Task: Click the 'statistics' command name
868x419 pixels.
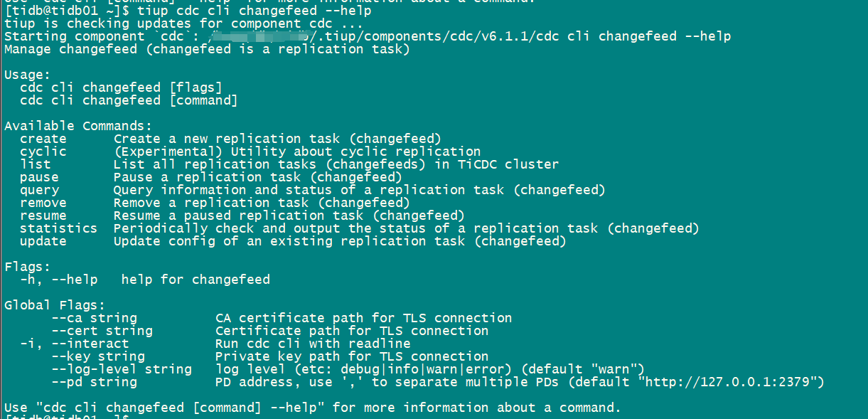Action: tap(58, 228)
